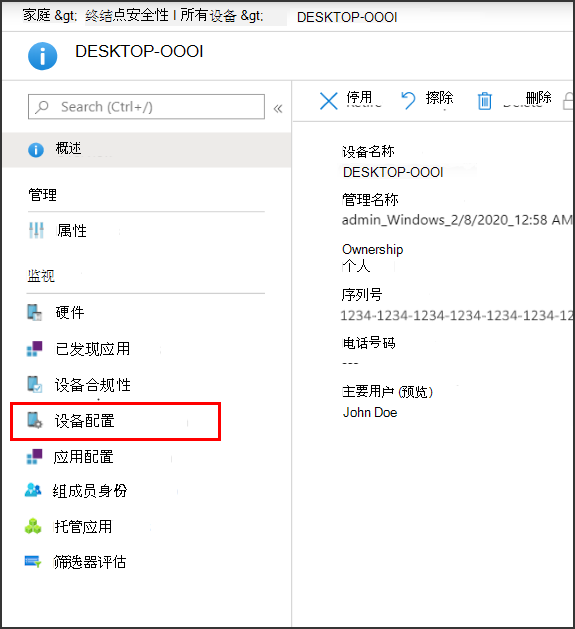
Task: Open 属性 properties page
Action: (x=71, y=231)
